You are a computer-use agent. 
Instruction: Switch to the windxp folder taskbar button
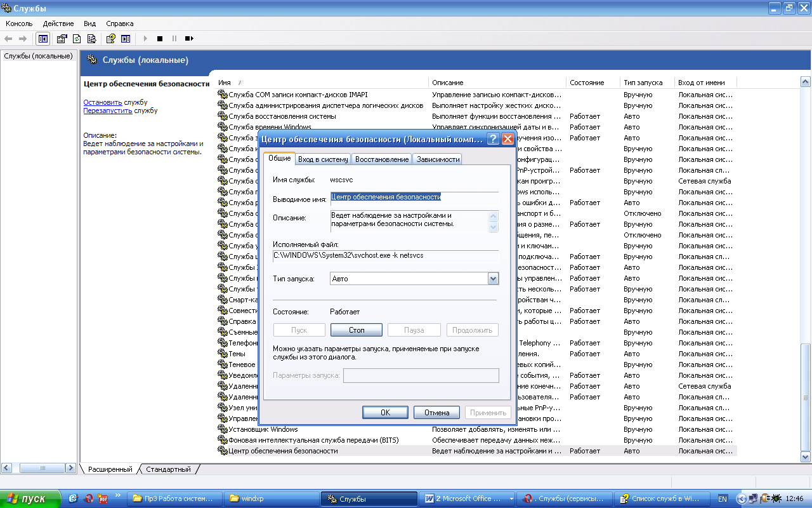click(x=272, y=498)
